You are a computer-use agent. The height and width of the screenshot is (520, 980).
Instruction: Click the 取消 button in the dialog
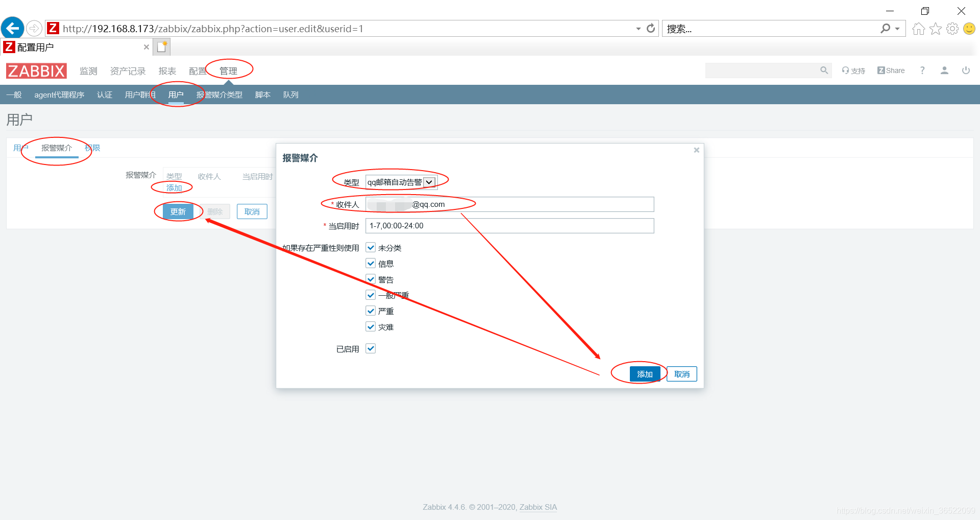pos(682,374)
